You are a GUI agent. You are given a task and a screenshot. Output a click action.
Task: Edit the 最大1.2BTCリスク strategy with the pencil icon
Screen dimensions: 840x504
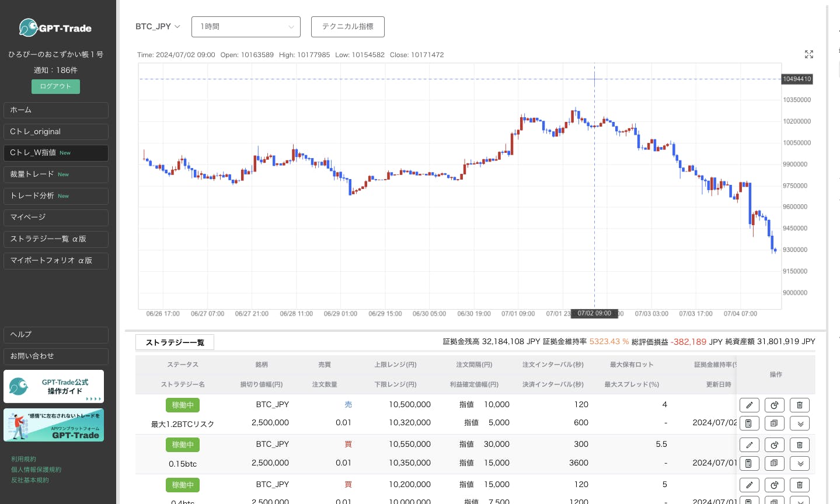click(749, 405)
